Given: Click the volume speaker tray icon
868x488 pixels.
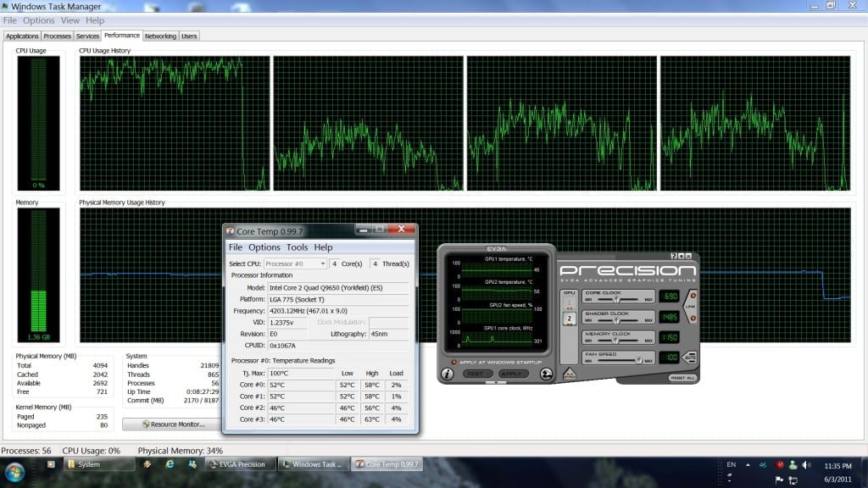Looking at the screenshot, I should tap(805, 464).
